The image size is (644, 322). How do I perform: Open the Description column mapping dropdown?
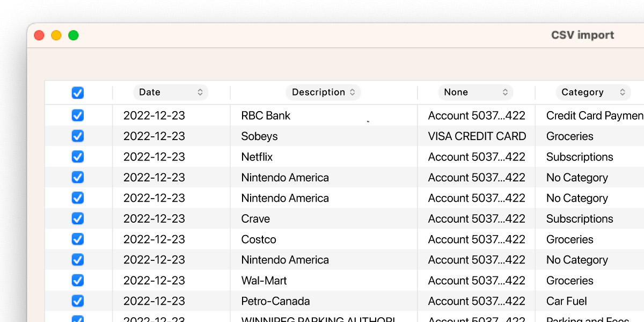click(x=323, y=92)
